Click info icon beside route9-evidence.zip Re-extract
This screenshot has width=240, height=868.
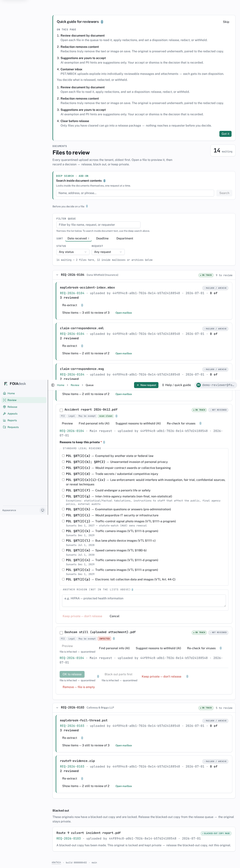(82, 779)
